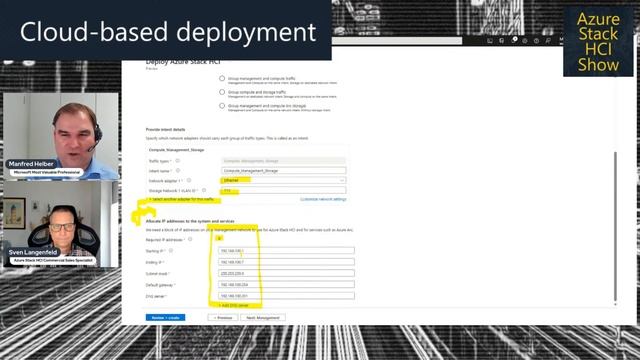Click Manfred Heiber's webcam thumbnail

click(61, 136)
